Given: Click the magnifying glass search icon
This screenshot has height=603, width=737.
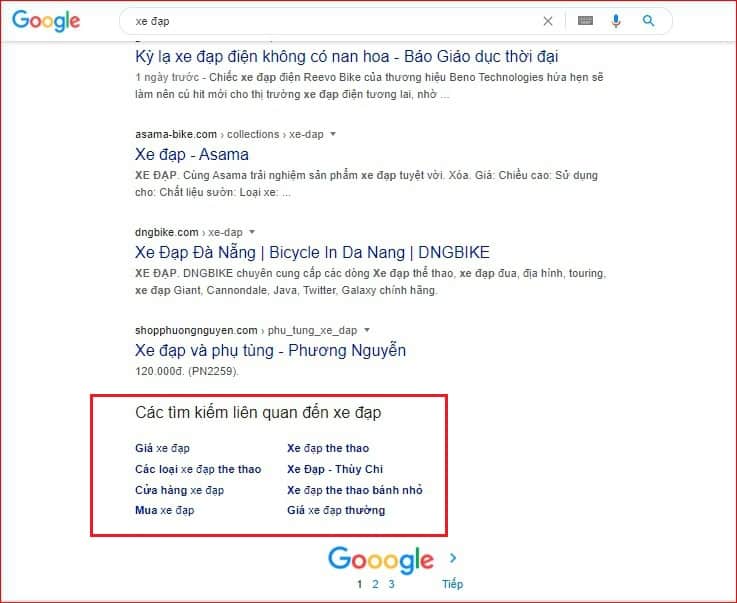Looking at the screenshot, I should pos(648,21).
